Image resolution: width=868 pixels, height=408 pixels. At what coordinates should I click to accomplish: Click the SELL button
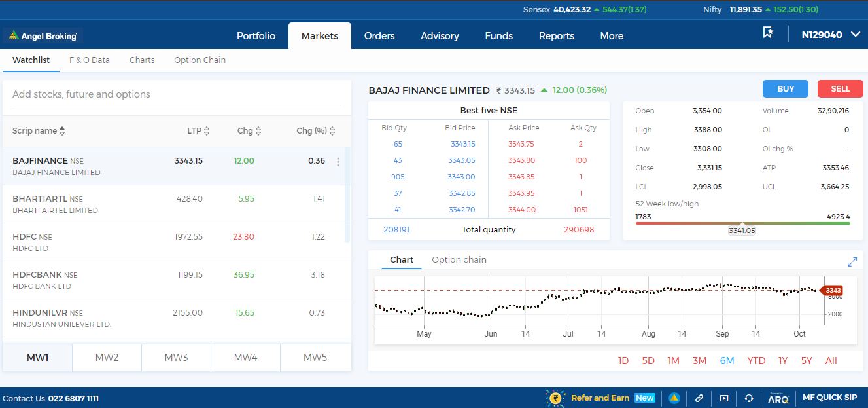click(x=841, y=89)
